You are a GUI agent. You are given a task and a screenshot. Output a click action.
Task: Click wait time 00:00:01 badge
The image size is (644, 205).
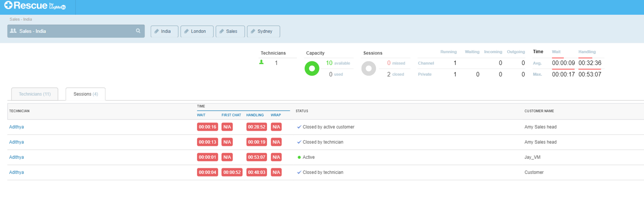207,157
